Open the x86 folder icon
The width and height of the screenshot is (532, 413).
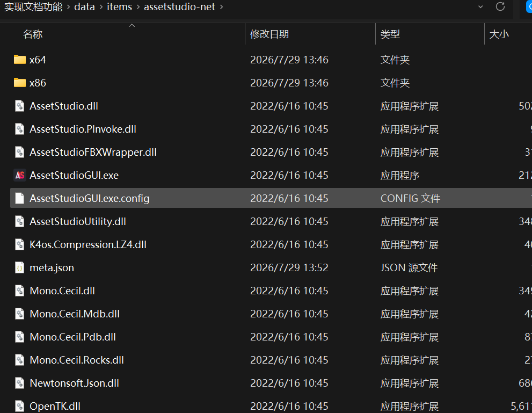coord(20,83)
